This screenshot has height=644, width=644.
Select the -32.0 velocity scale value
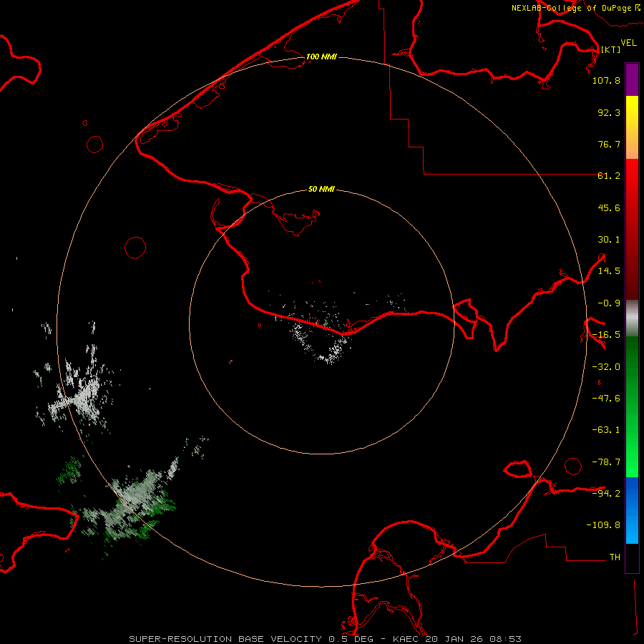point(606,367)
